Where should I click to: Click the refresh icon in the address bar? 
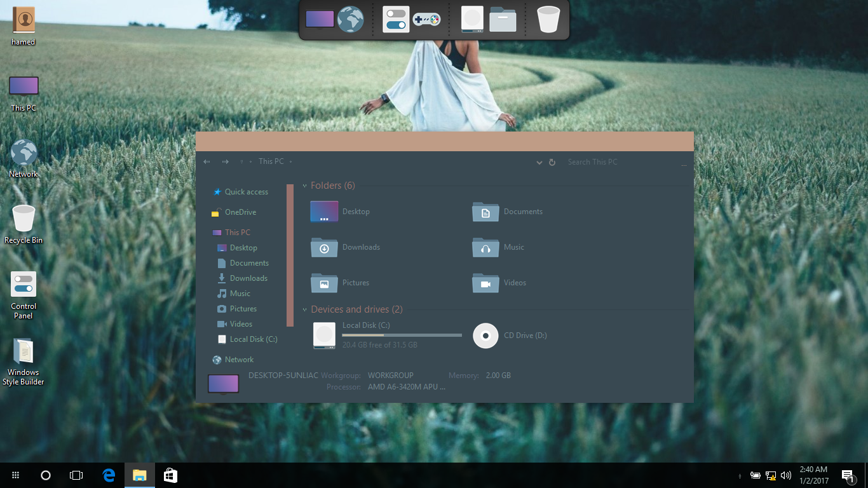552,162
